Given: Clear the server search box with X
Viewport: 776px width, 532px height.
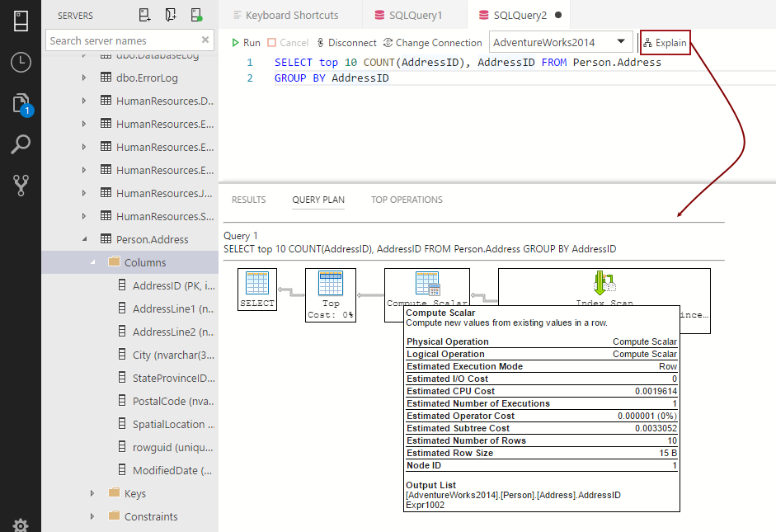Looking at the screenshot, I should point(205,40).
